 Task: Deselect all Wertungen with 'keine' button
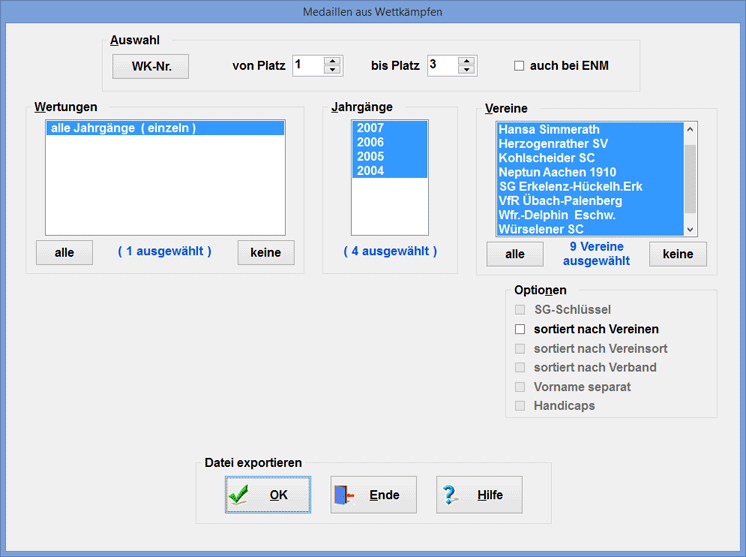[266, 253]
